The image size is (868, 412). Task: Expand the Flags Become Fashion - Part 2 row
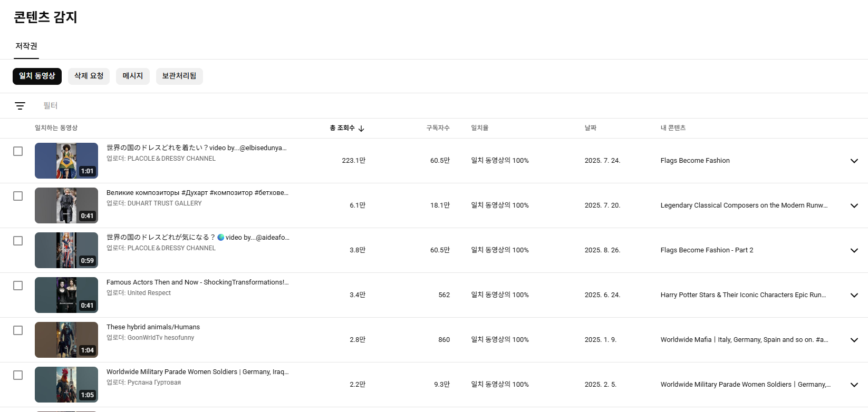click(x=854, y=250)
